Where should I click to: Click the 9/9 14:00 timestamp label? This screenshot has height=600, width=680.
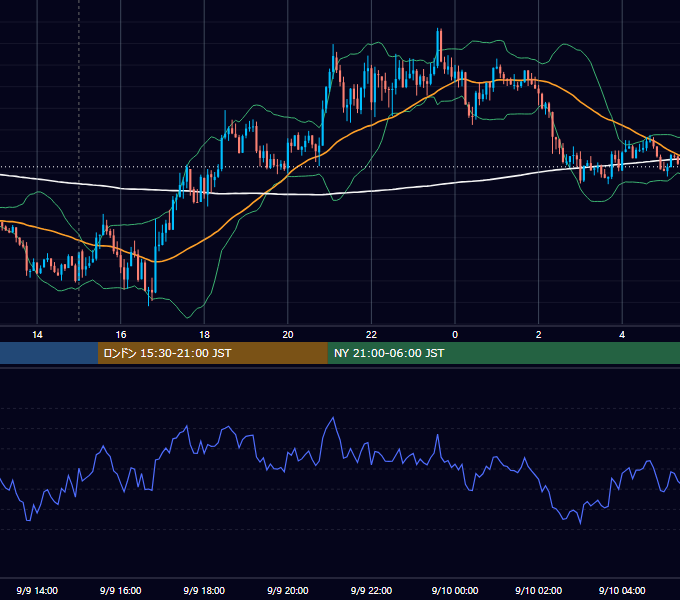click(x=37, y=590)
